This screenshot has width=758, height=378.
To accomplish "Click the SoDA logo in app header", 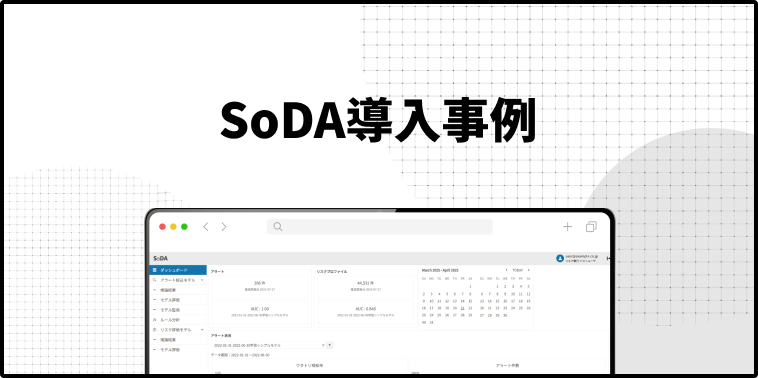I will pos(160,258).
